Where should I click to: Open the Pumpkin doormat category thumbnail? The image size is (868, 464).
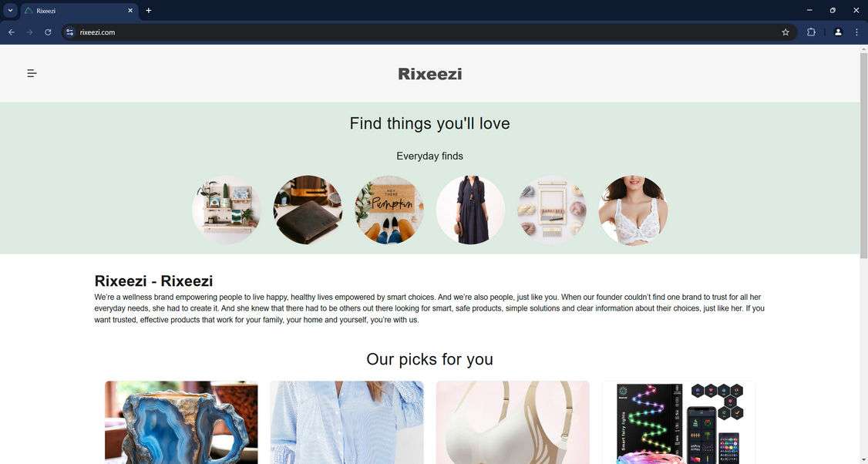(389, 210)
